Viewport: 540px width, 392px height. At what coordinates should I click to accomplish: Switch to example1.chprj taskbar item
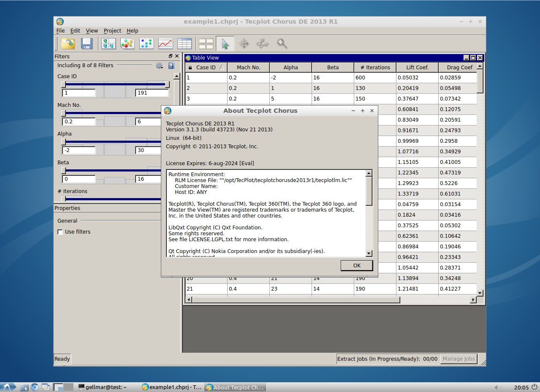[x=172, y=387]
